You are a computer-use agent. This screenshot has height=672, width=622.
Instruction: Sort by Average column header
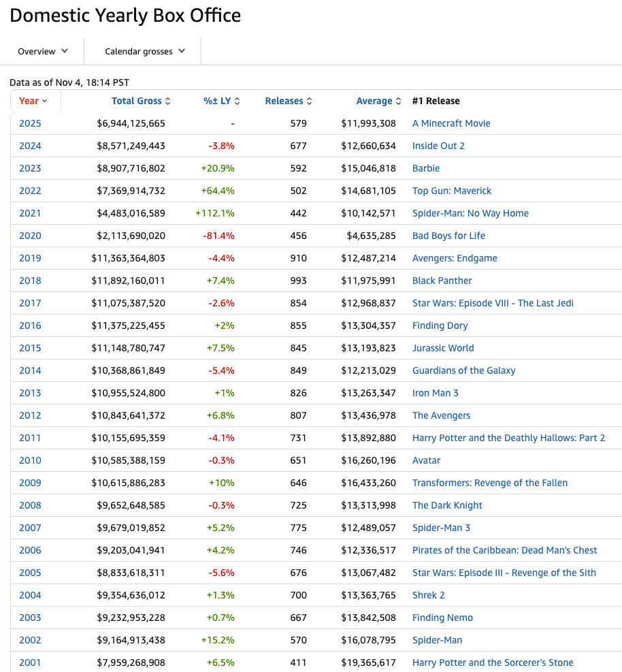[378, 101]
